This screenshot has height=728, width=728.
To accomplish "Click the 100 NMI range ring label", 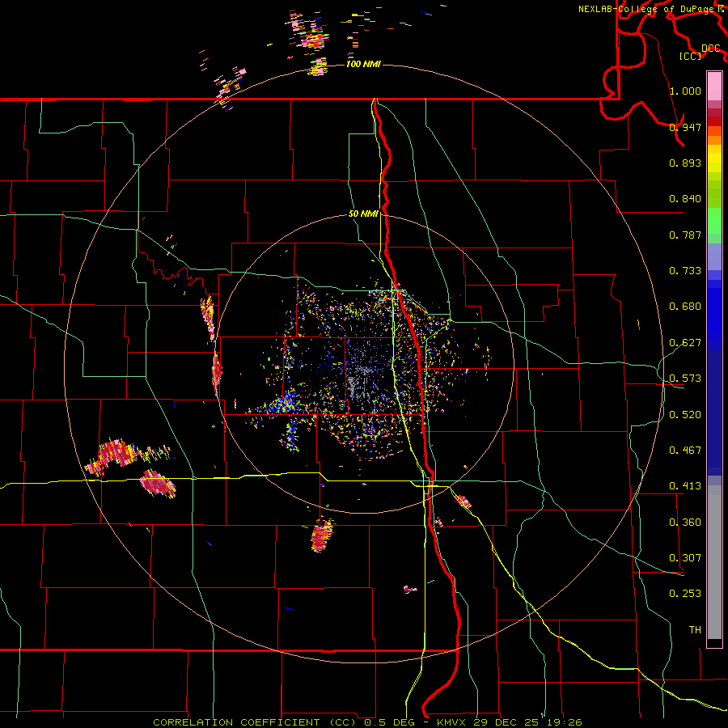I will (363, 64).
